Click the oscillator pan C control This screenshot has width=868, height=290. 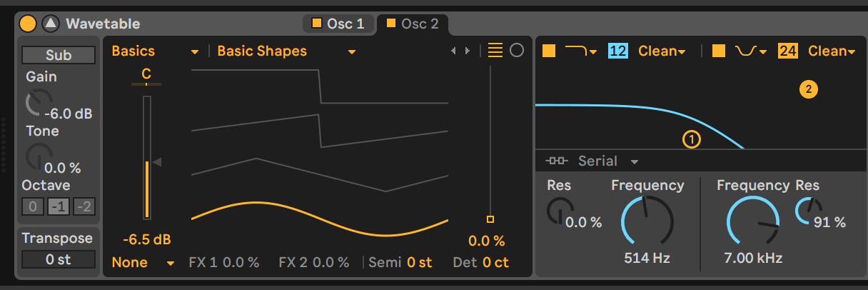146,74
